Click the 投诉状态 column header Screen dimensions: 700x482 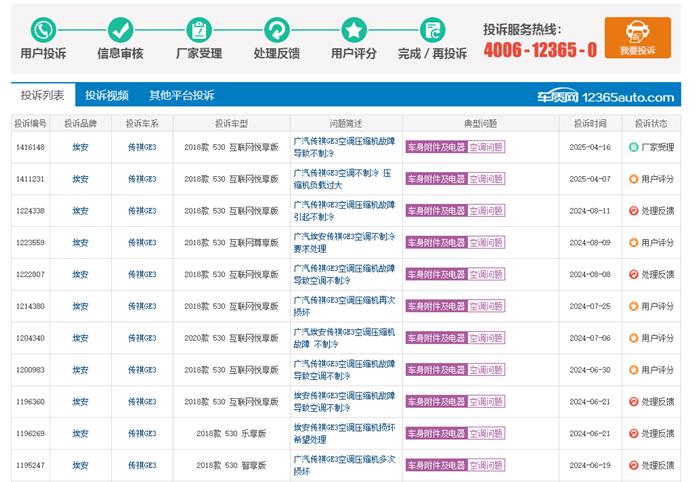pyautogui.click(x=651, y=123)
